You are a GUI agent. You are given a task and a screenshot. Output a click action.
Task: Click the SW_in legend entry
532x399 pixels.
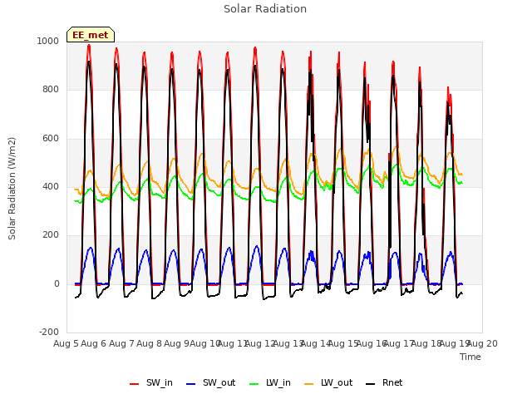click(151, 382)
